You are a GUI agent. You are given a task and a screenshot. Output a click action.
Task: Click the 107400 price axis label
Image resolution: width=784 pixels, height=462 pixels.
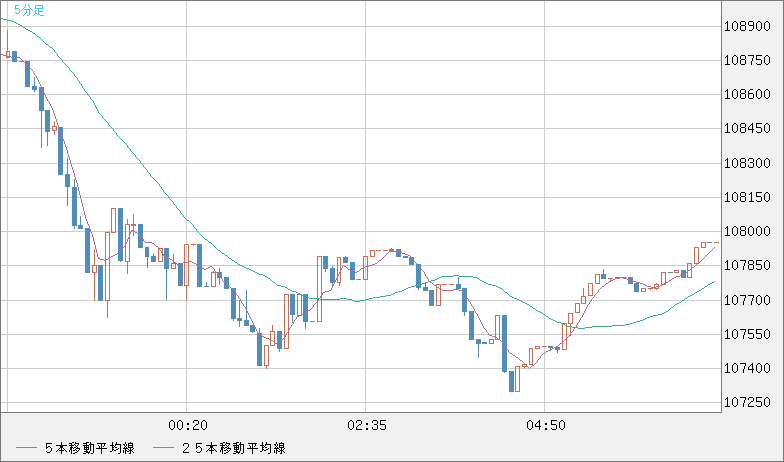747,368
